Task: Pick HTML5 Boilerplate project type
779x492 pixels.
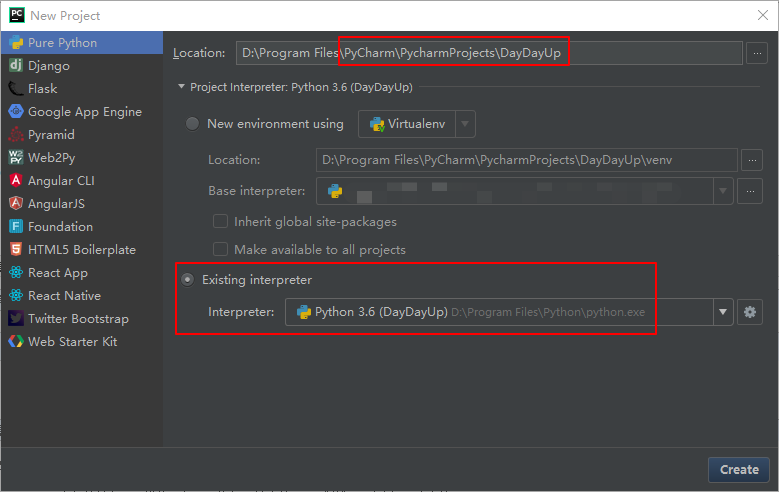Action: point(82,249)
